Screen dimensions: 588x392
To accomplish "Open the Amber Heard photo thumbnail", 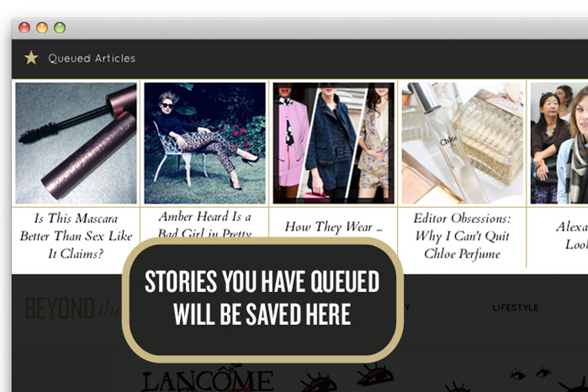I will [x=205, y=143].
